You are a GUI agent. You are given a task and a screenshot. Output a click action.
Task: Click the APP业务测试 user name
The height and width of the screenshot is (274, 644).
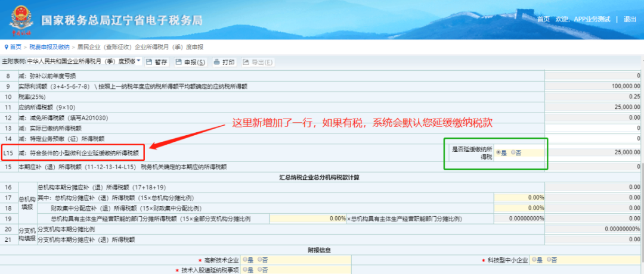(592, 19)
